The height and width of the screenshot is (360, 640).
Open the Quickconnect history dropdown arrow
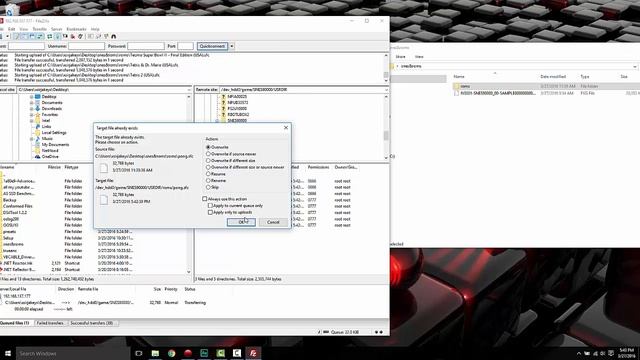231,46
